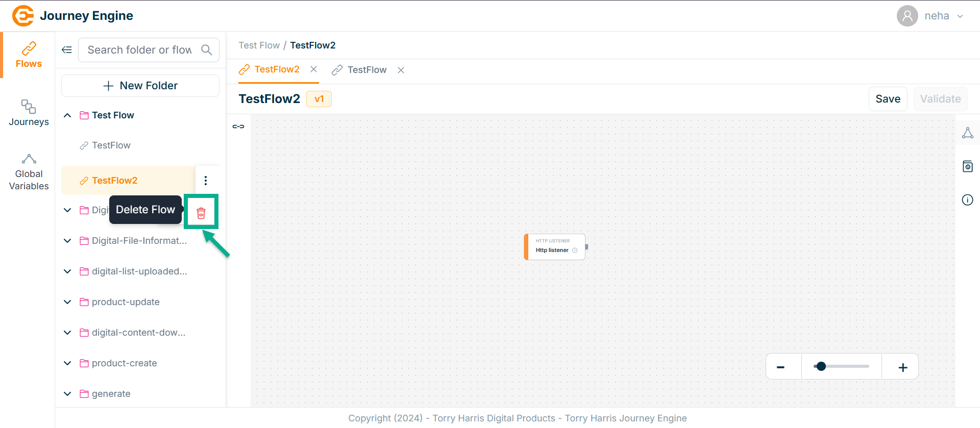980x428 pixels.
Task: Expand the generate folder
Action: tap(67, 394)
